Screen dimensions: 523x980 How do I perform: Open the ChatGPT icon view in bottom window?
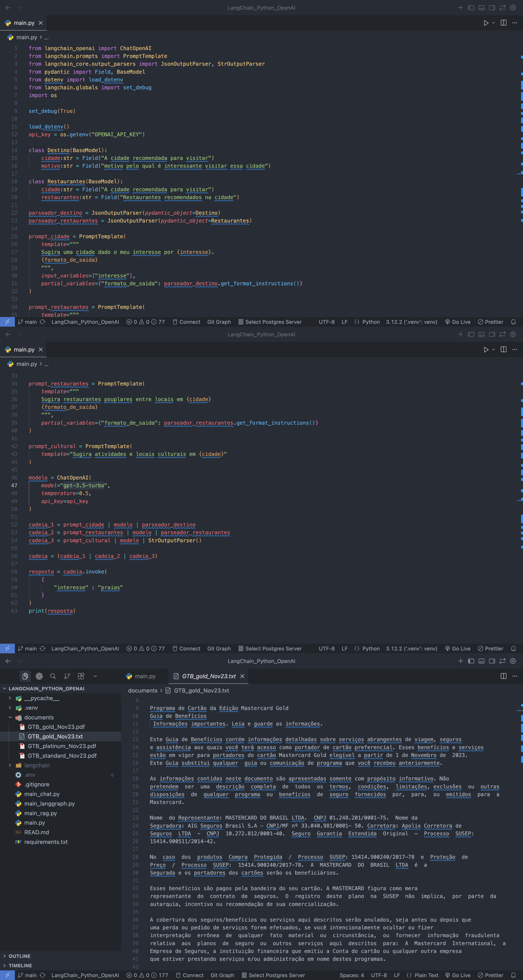(x=39, y=676)
